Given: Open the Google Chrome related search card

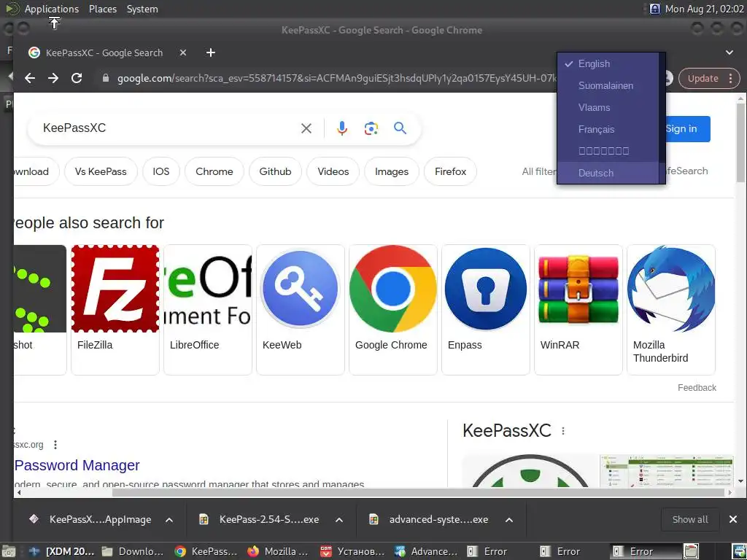Looking at the screenshot, I should tap(393, 309).
